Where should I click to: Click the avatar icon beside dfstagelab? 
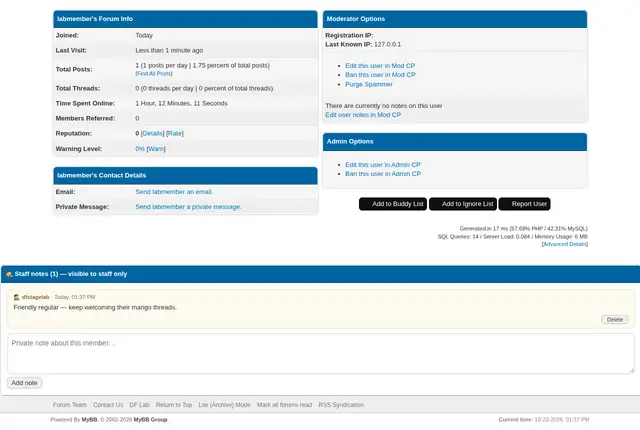pyautogui.click(x=16, y=297)
